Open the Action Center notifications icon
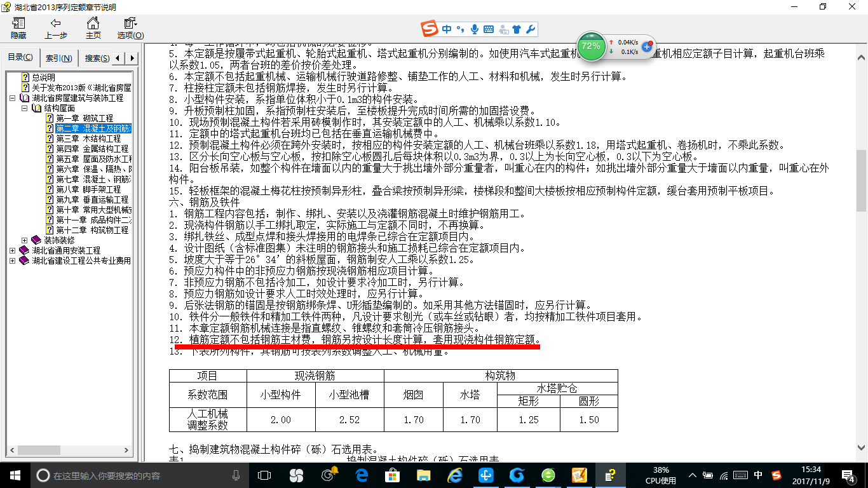This screenshot has height=488, width=868. 849,475
